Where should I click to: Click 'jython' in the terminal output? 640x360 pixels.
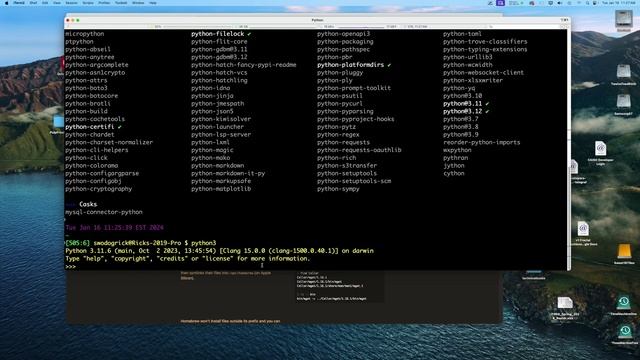pos(453,166)
